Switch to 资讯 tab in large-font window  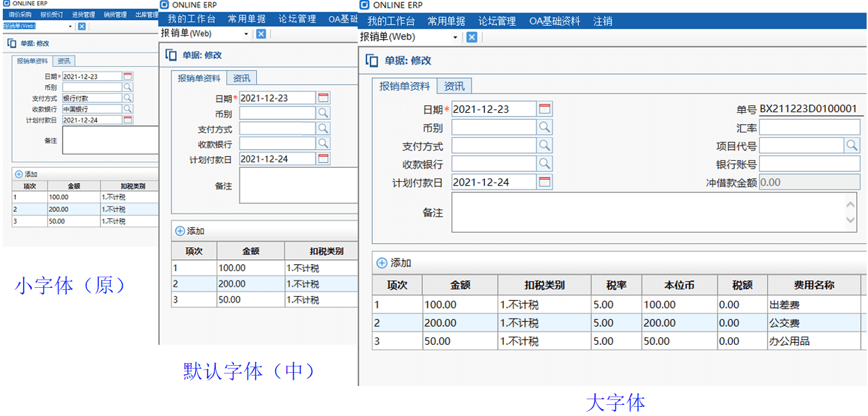[x=454, y=86]
